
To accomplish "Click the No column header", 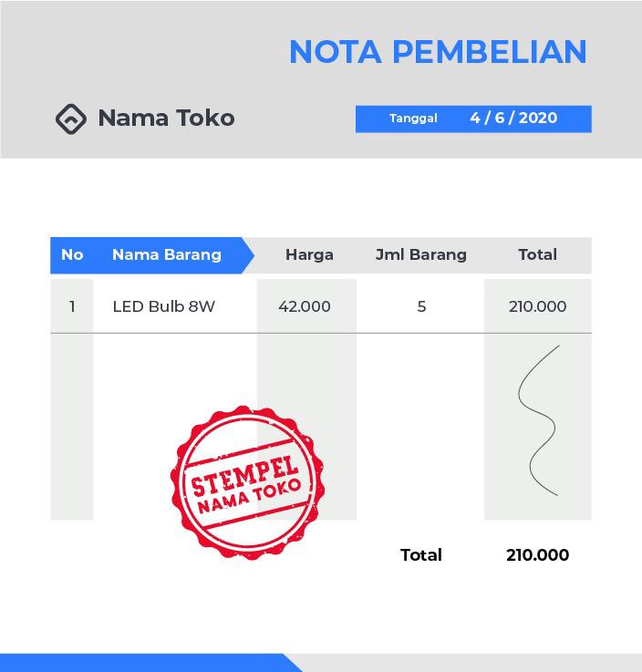I will coord(72,255).
